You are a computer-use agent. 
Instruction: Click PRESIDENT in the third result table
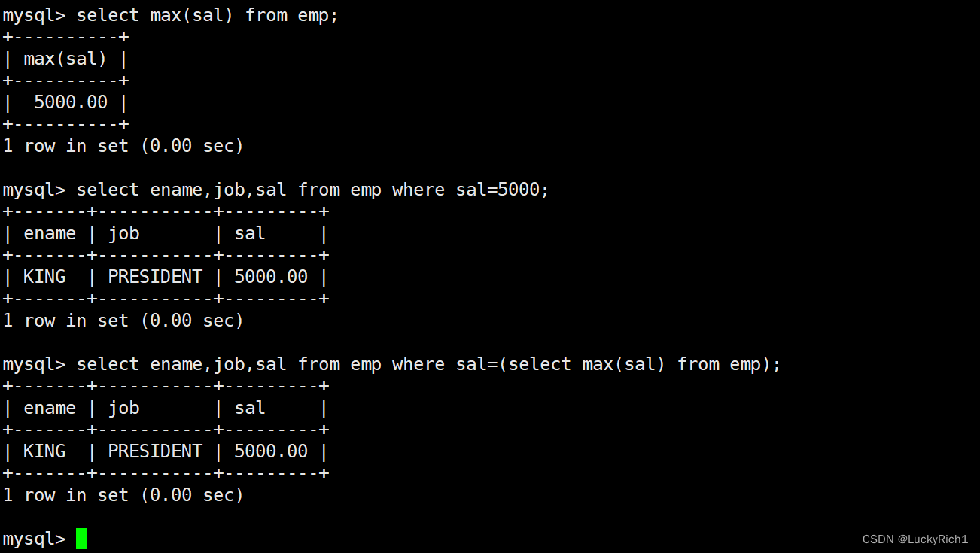tap(155, 451)
